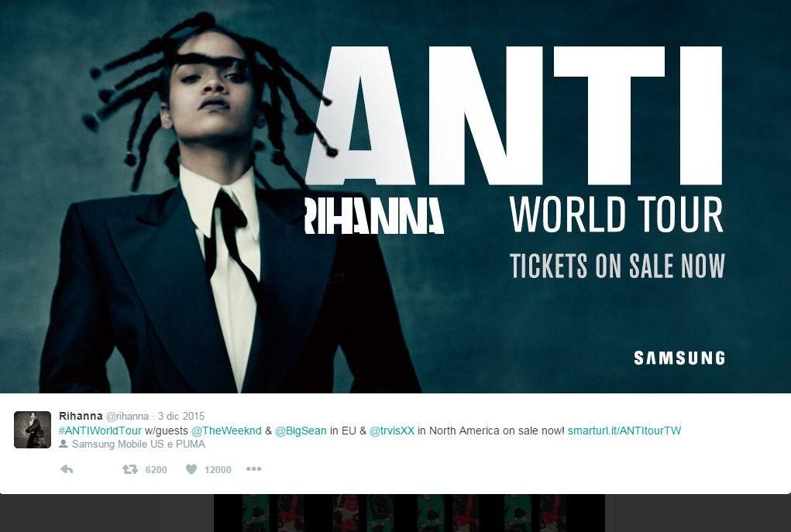
Task: Click the tagged-people person icon
Action: click(x=64, y=444)
